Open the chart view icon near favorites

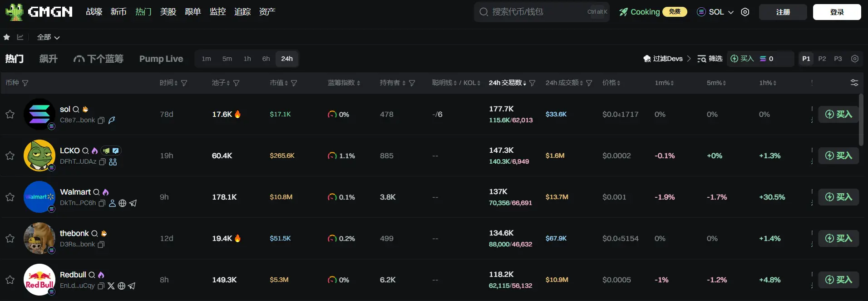20,37
